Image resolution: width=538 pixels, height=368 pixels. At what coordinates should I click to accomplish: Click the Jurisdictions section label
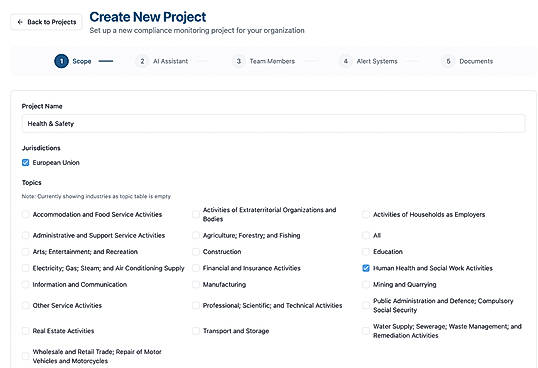click(41, 148)
